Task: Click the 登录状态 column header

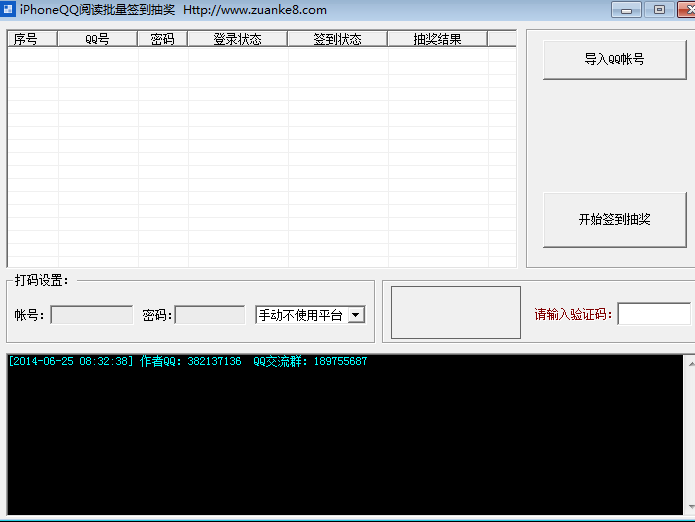Action: click(237, 39)
